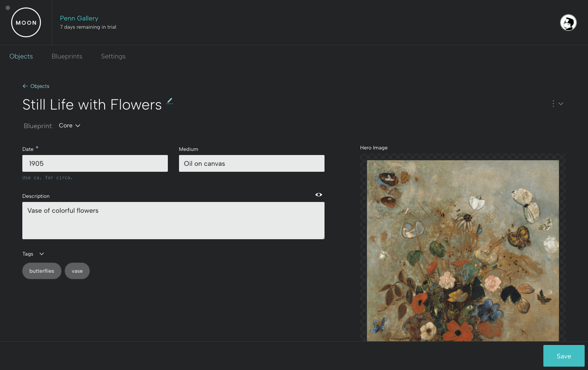
Task: Click the Save button
Action: (564, 356)
